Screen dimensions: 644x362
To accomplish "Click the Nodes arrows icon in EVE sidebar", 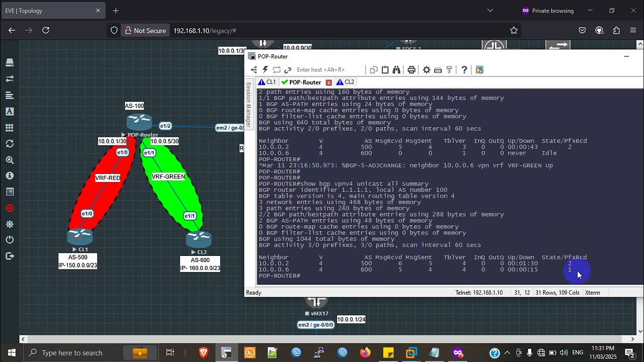I will pos(10,78).
